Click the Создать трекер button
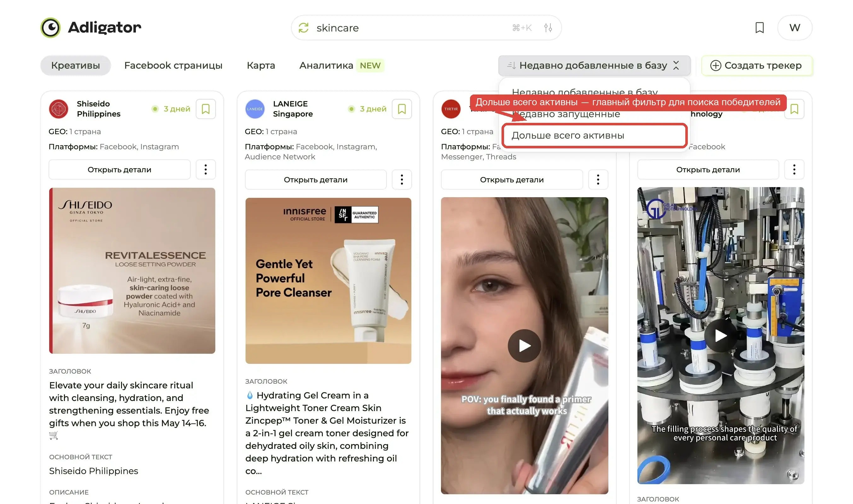Image resolution: width=853 pixels, height=504 pixels. coord(757,65)
